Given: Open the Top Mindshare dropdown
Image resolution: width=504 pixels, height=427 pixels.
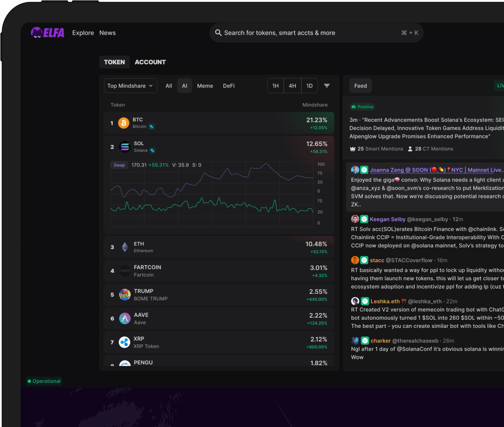Looking at the screenshot, I should pos(130,86).
